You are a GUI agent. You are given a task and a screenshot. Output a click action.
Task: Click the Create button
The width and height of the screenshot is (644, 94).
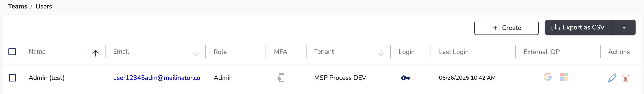[506, 28]
